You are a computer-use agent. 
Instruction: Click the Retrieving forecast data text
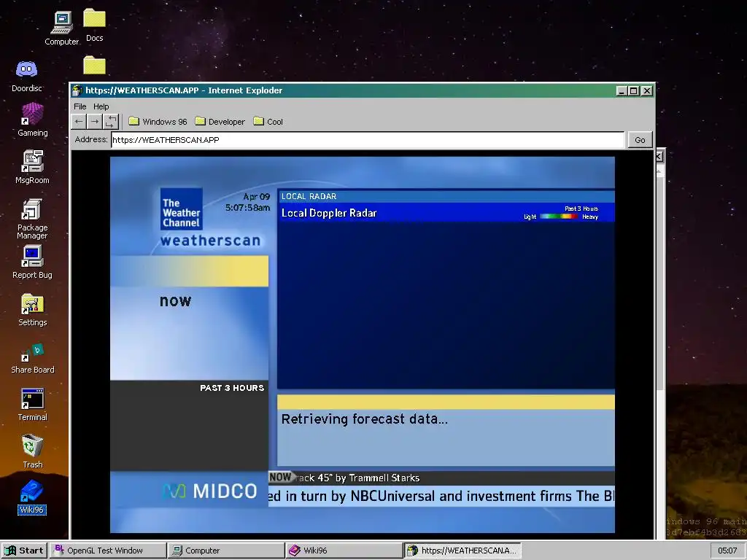[x=365, y=419]
